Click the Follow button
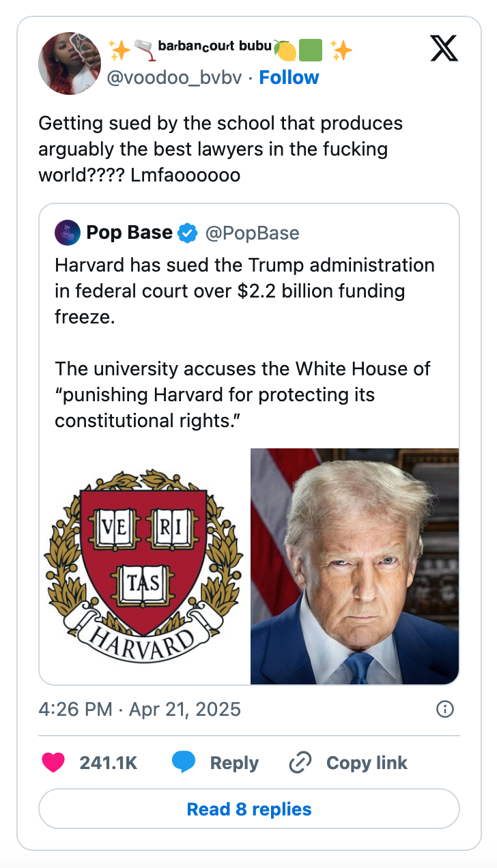Viewport: 497px width, 868px height. (289, 78)
